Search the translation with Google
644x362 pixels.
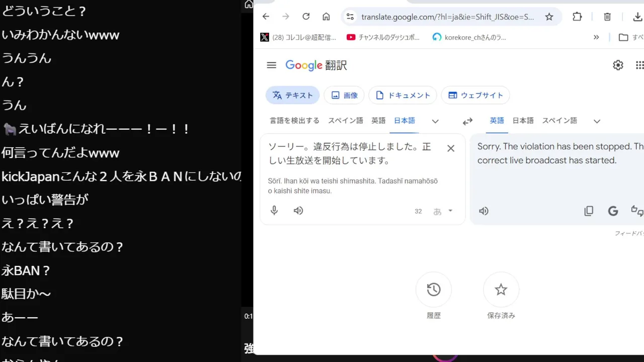pyautogui.click(x=613, y=211)
